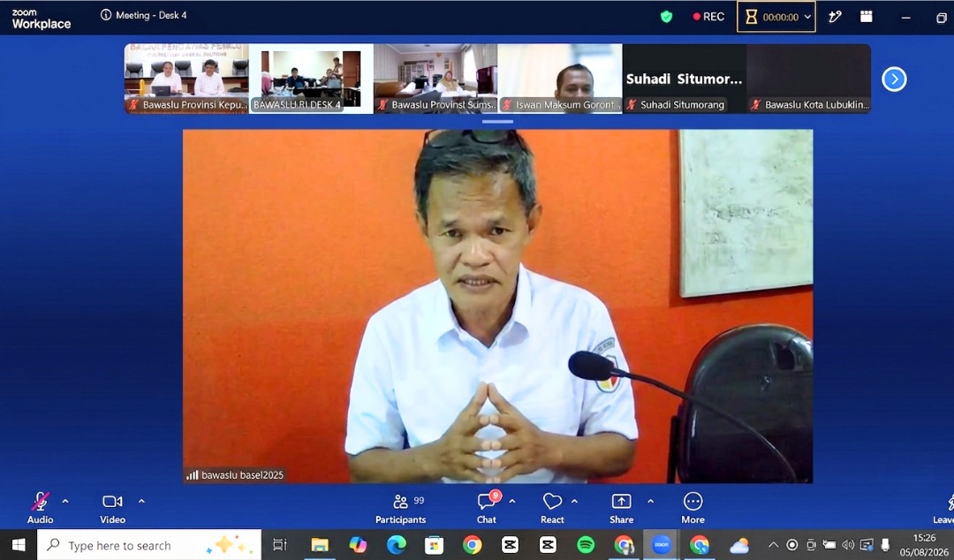Click the hourglass timer icon

[x=752, y=17]
